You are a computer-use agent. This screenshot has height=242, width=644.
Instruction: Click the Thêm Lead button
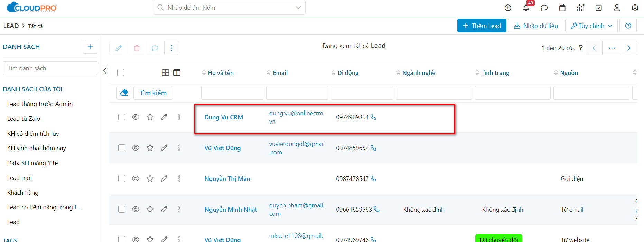pyautogui.click(x=482, y=26)
